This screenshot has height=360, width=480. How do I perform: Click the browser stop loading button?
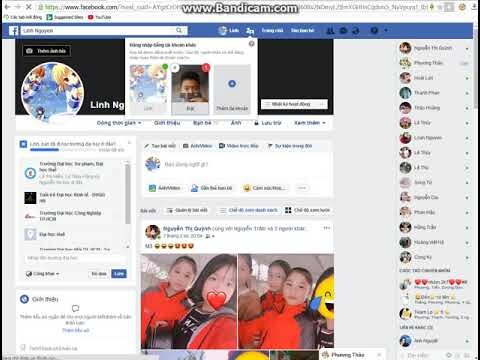pyautogui.click(x=29, y=7)
